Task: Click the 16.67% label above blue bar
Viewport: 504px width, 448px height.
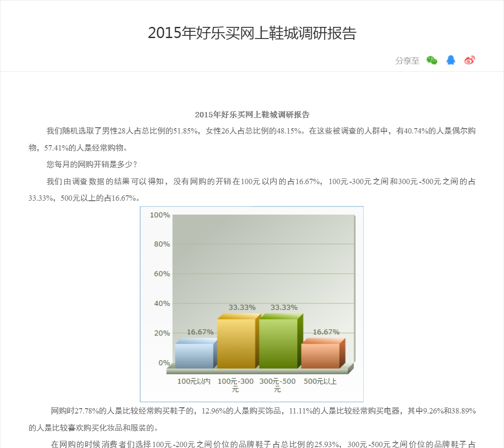Action: [200, 332]
